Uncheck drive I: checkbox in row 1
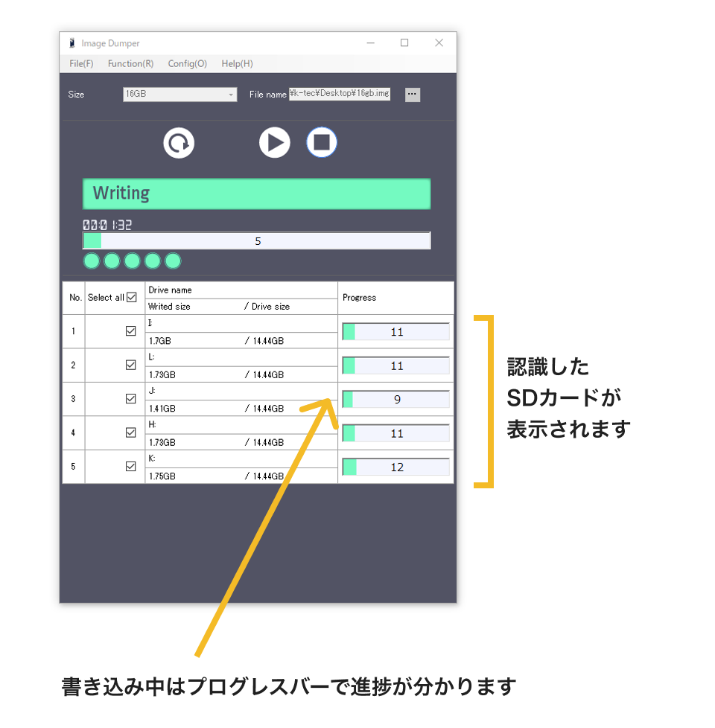This screenshot has height=728, width=715. (x=131, y=331)
